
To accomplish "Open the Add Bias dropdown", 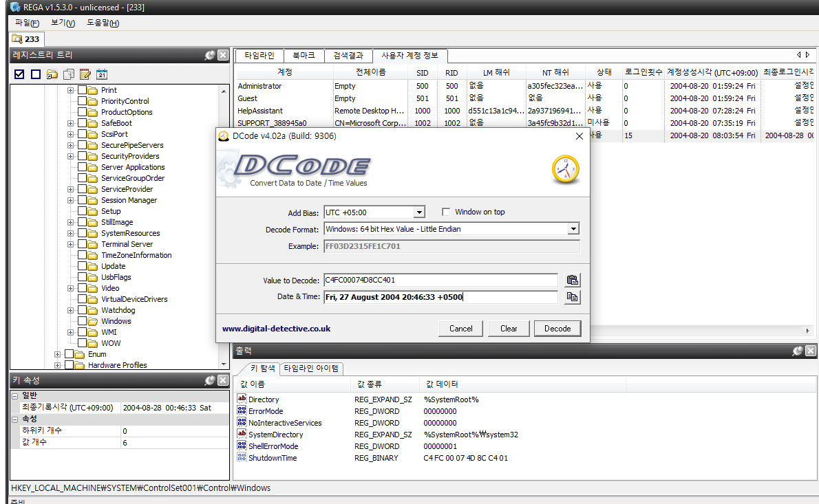I will (x=419, y=212).
